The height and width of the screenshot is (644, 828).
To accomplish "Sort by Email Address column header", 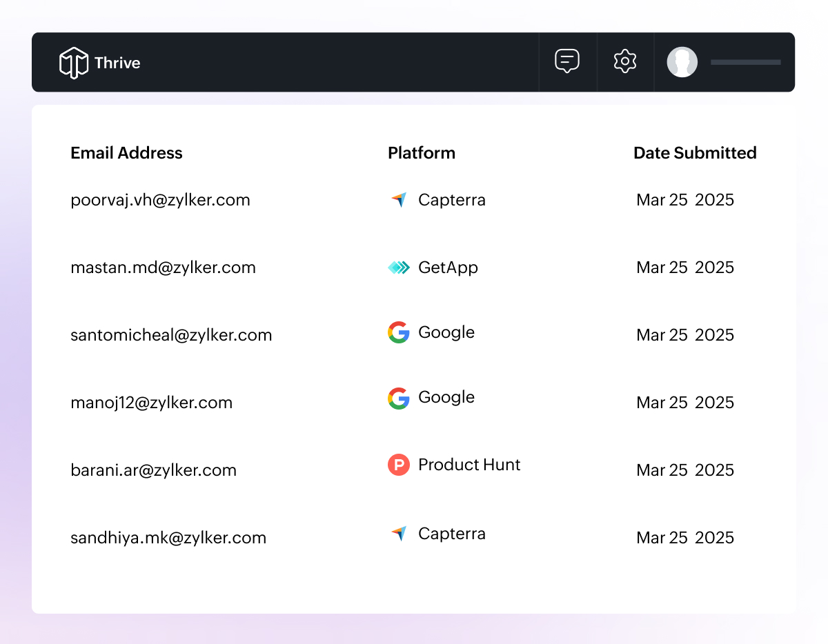I will 126,153.
